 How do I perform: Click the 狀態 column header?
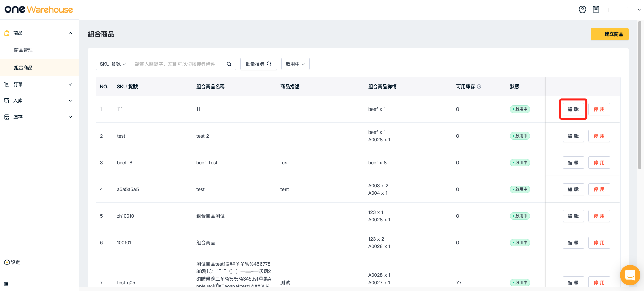point(515,87)
